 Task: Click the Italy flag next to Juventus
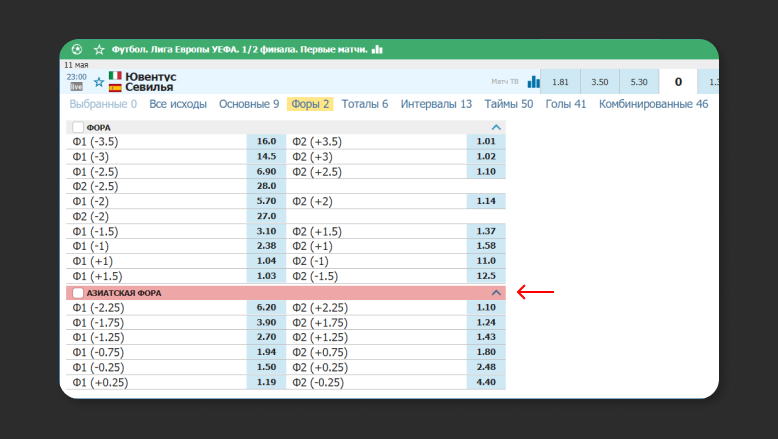[x=116, y=76]
